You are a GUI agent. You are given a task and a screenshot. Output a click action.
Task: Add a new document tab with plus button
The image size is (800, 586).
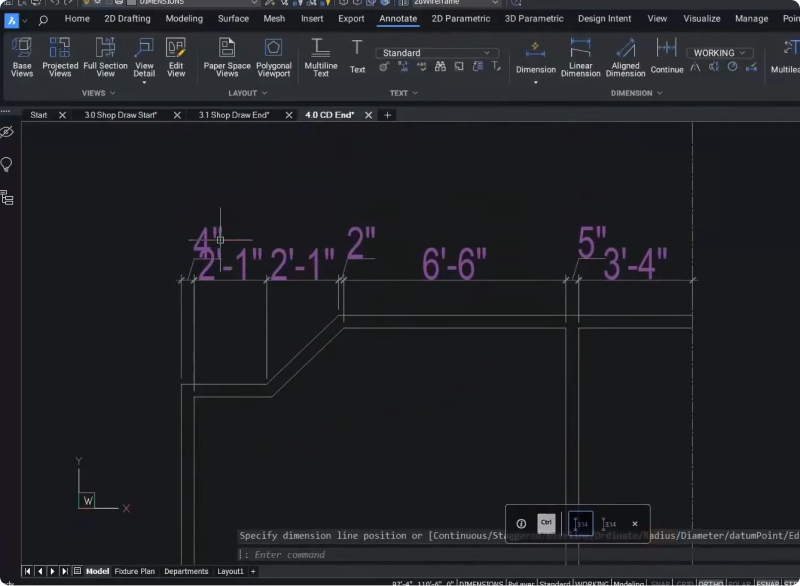click(387, 115)
